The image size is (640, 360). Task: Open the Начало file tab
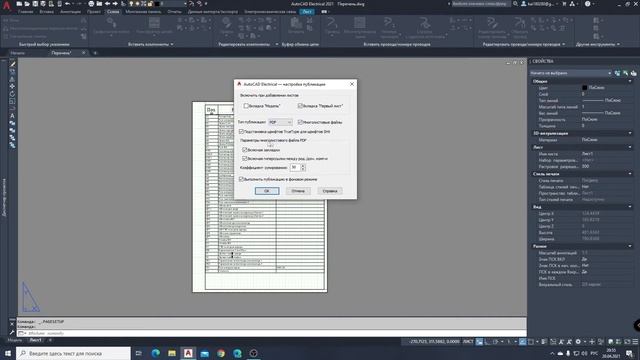[x=18, y=53]
